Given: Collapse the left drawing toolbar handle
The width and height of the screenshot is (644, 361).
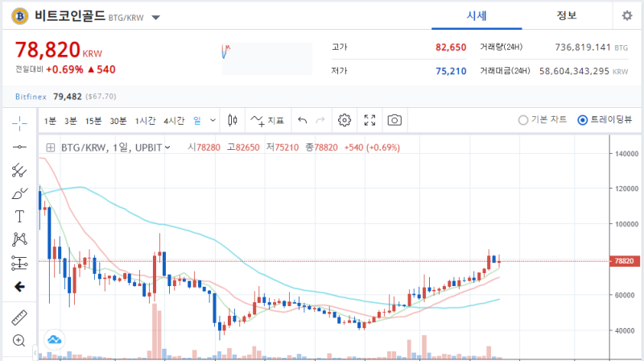Looking at the screenshot, I should tap(35, 352).
